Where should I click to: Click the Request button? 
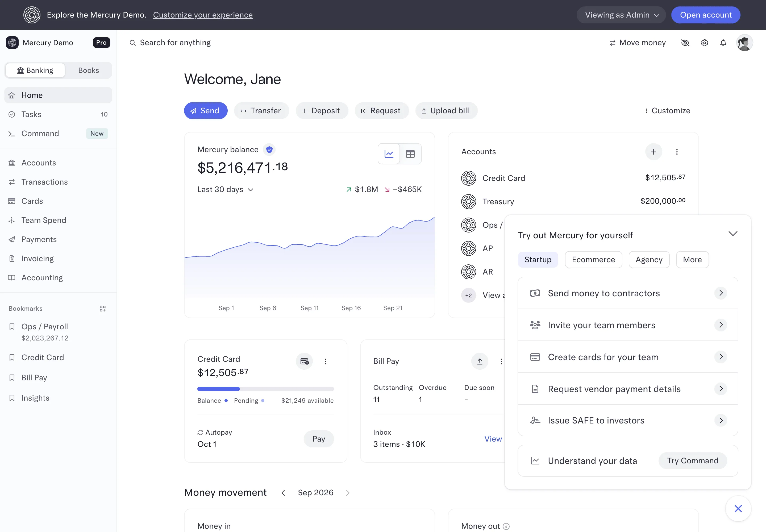[x=381, y=111]
